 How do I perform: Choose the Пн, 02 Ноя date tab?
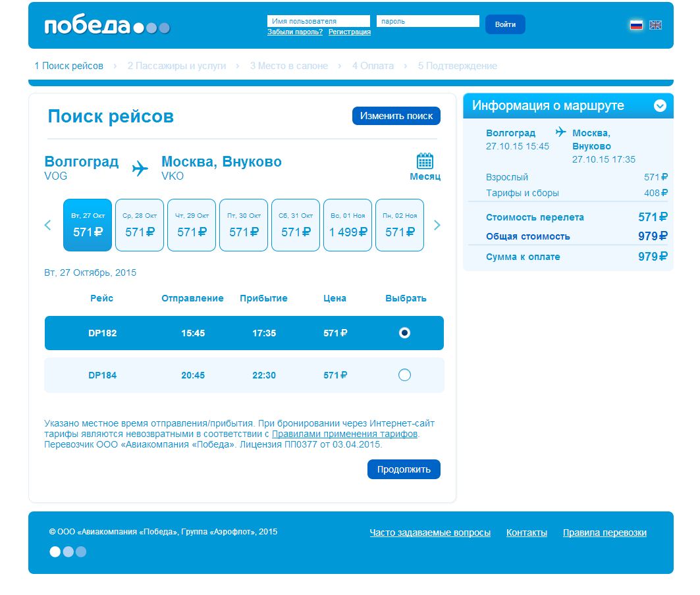tap(400, 225)
